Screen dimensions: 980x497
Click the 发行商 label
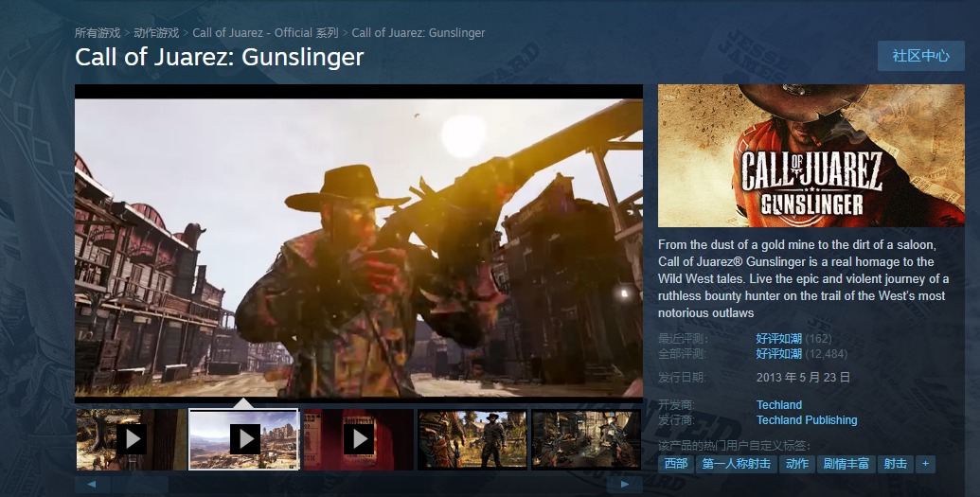click(676, 420)
